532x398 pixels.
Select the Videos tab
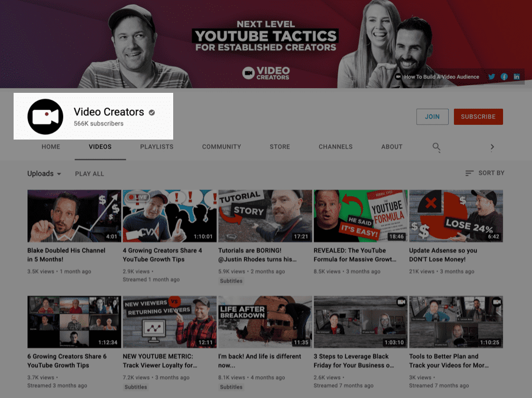(100, 147)
